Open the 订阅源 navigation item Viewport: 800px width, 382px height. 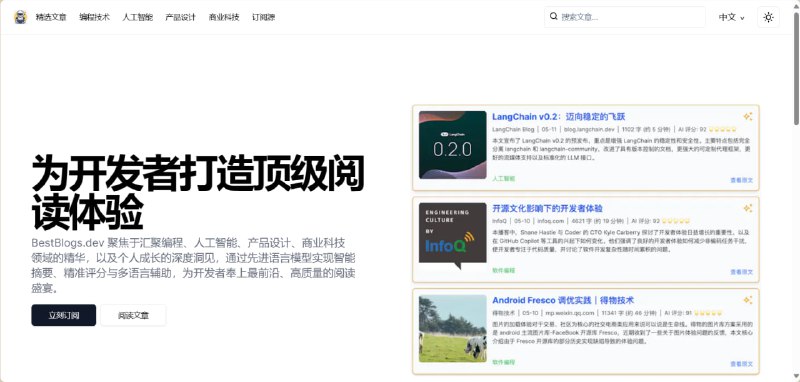(263, 17)
